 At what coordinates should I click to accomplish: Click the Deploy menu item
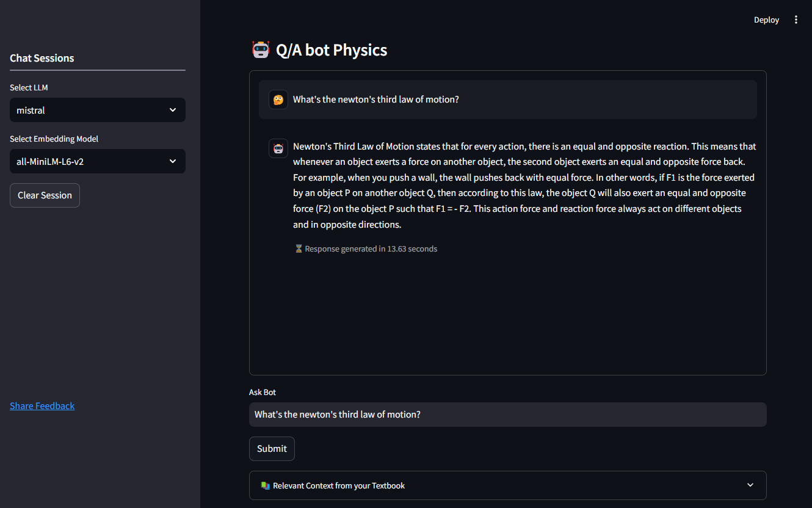click(766, 19)
